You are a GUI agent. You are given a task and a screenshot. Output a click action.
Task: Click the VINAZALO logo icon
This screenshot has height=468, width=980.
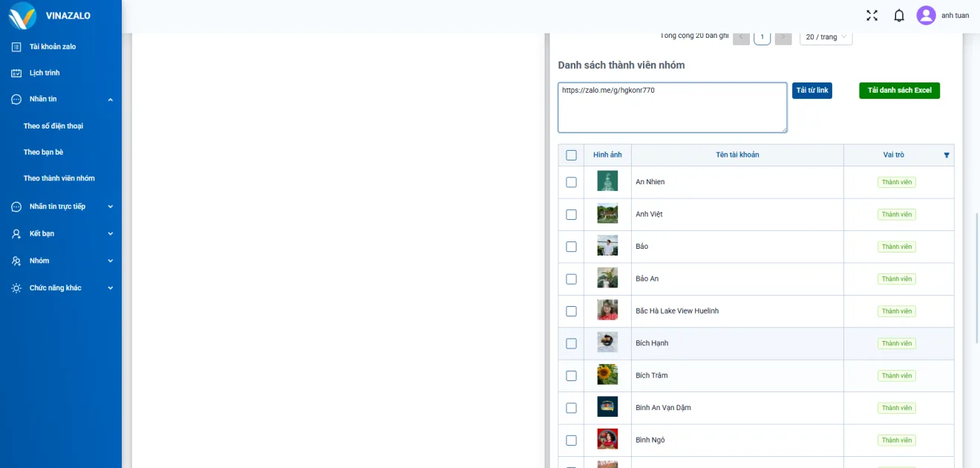22,16
